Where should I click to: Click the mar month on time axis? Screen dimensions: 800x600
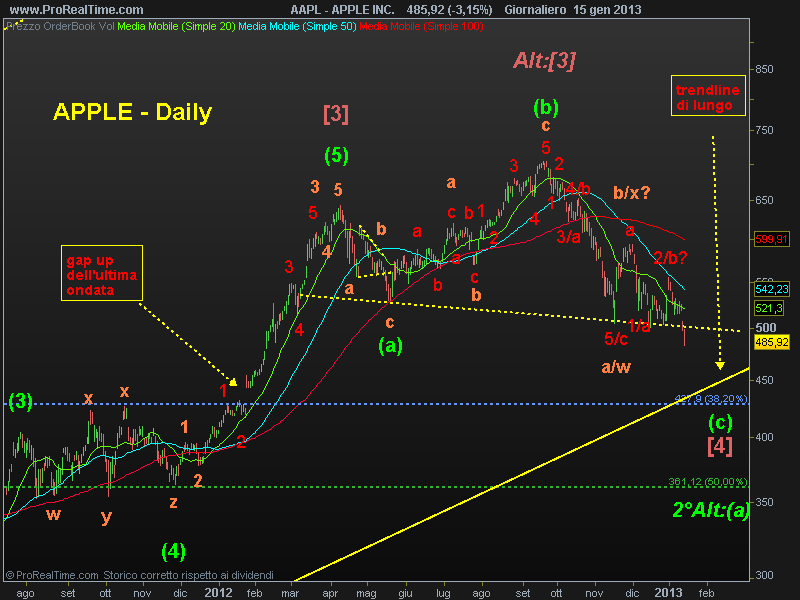click(290, 593)
